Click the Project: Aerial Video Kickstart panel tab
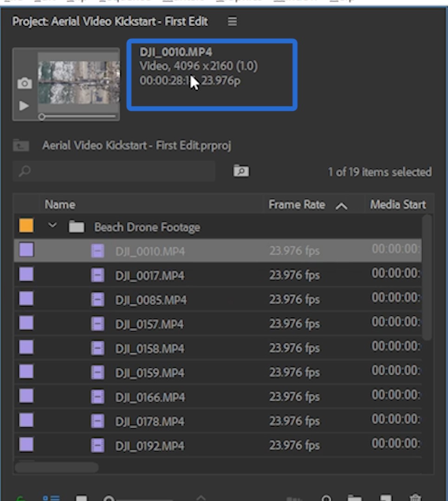 (110, 21)
